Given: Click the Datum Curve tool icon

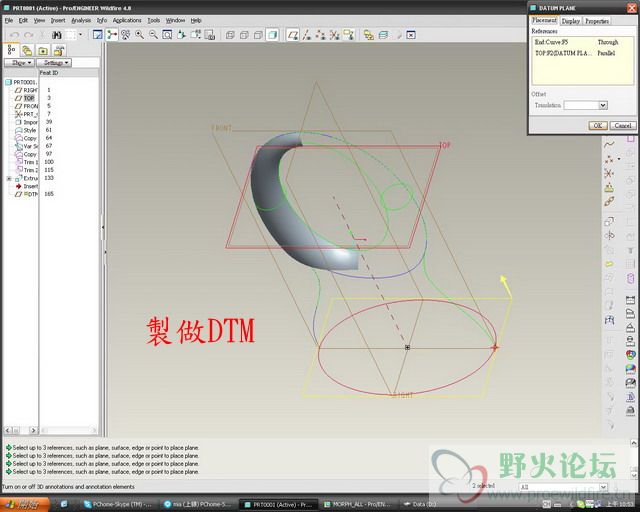Looking at the screenshot, I should 609,145.
